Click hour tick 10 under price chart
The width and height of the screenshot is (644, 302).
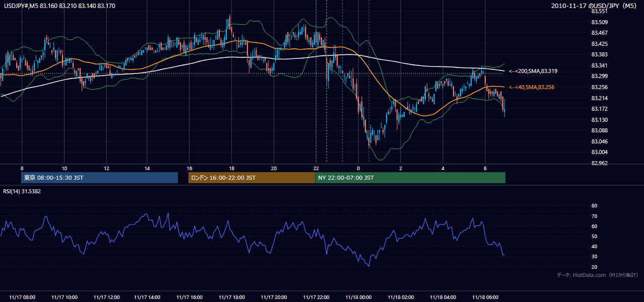[x=64, y=168]
